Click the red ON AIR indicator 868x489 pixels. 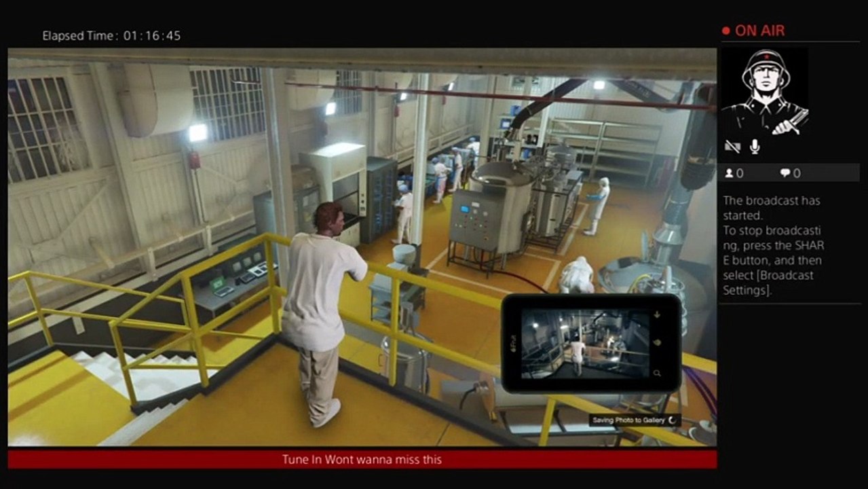tap(753, 31)
